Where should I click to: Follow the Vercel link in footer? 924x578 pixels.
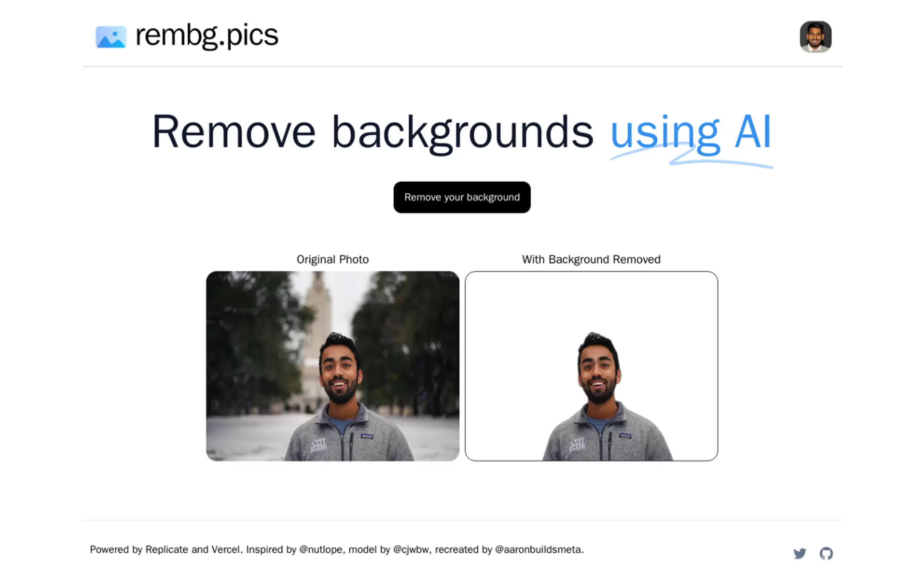pos(226,549)
